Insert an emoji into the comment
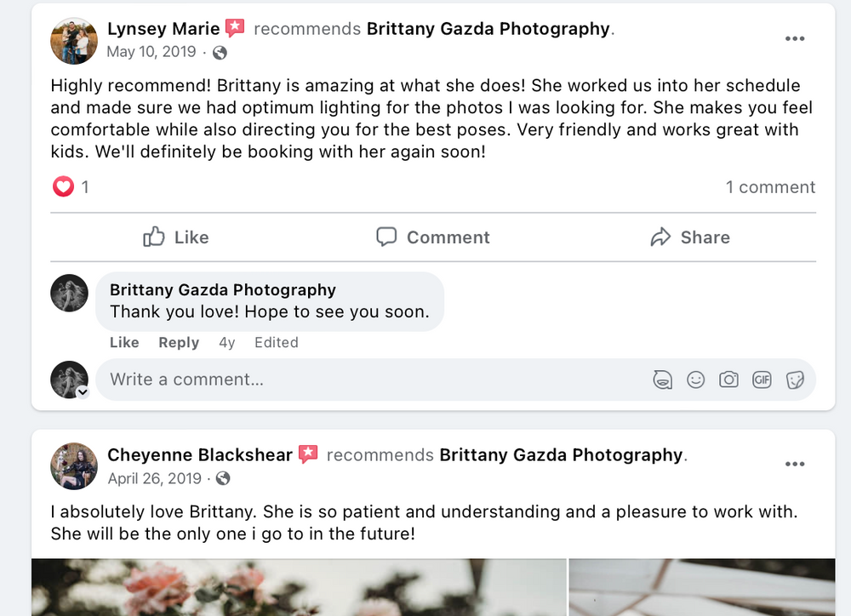Viewport: 851px width, 616px height. point(696,380)
